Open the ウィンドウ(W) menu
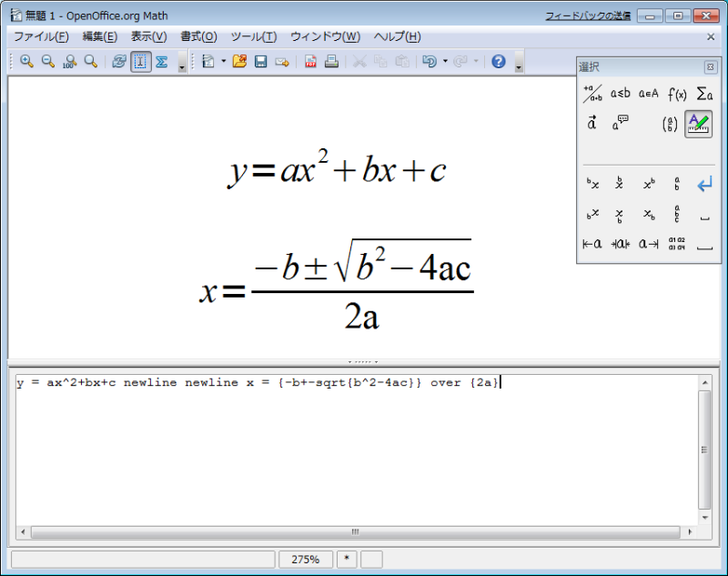This screenshot has height=576, width=728. (325, 36)
